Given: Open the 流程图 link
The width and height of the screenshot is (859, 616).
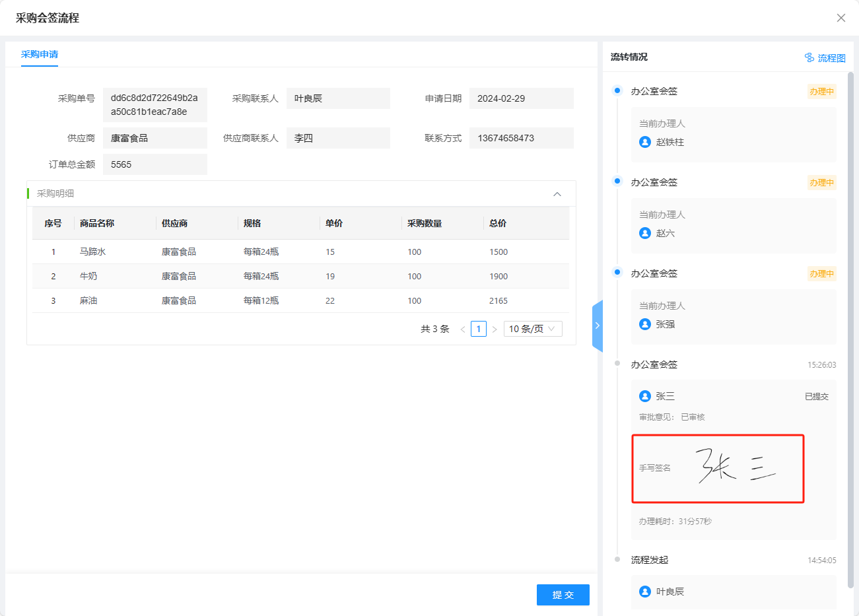Looking at the screenshot, I should point(831,58).
